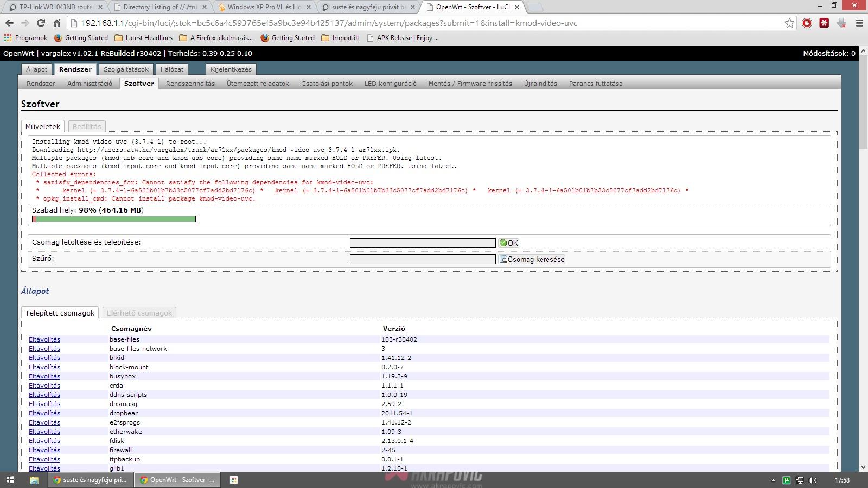Viewport: 868px width, 488px height.
Task: Open the Adminisztráció submenu
Action: pyautogui.click(x=90, y=84)
